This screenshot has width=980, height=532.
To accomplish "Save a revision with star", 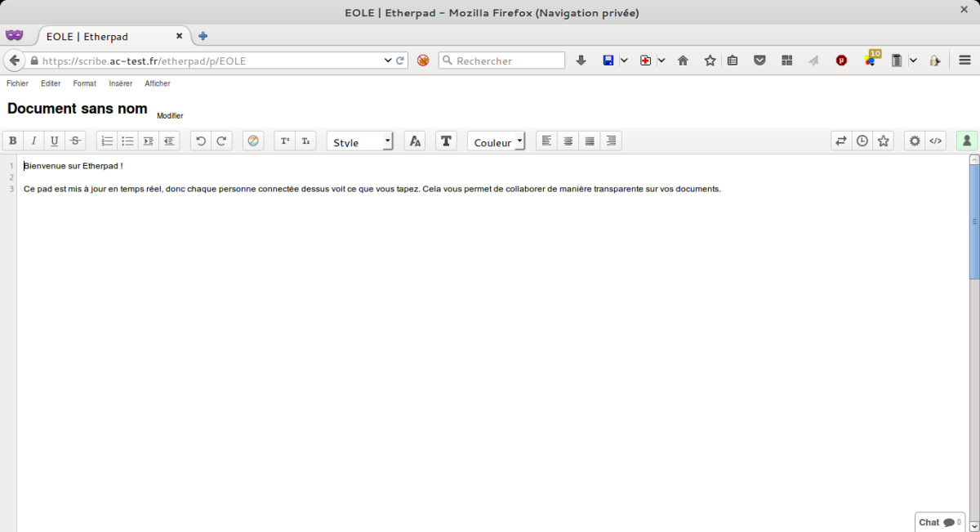I will coord(884,141).
